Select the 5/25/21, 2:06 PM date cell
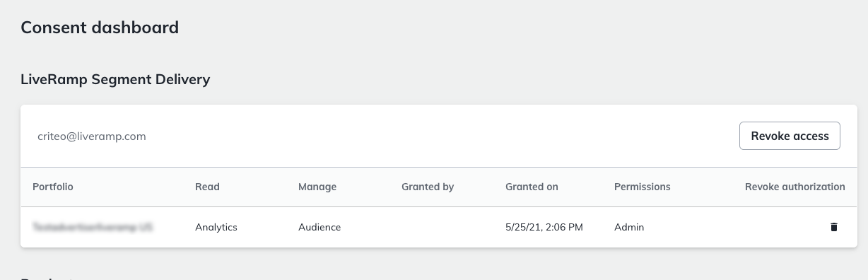Screen dimensions: 868x280 pyautogui.click(x=544, y=227)
